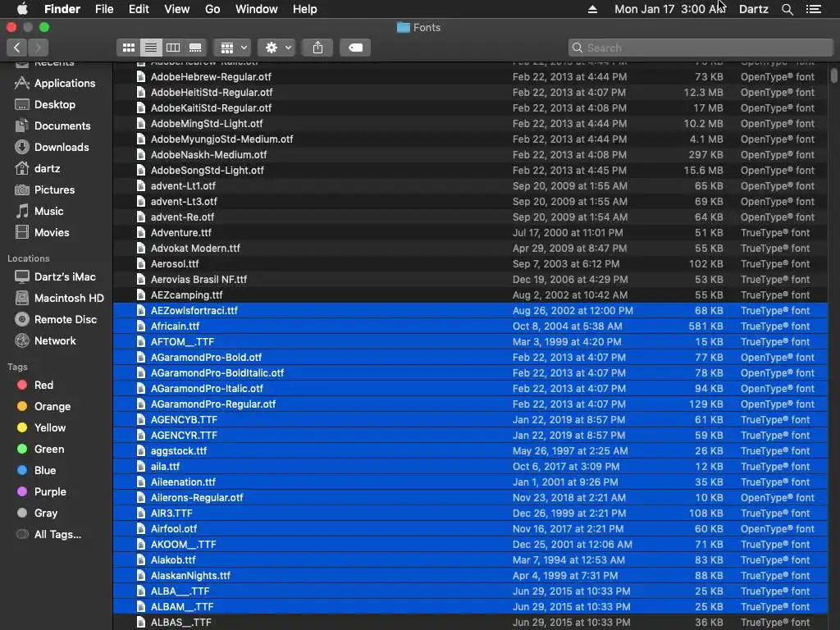
Task: Select file Advokat Modern.ttf
Action: pos(470,248)
